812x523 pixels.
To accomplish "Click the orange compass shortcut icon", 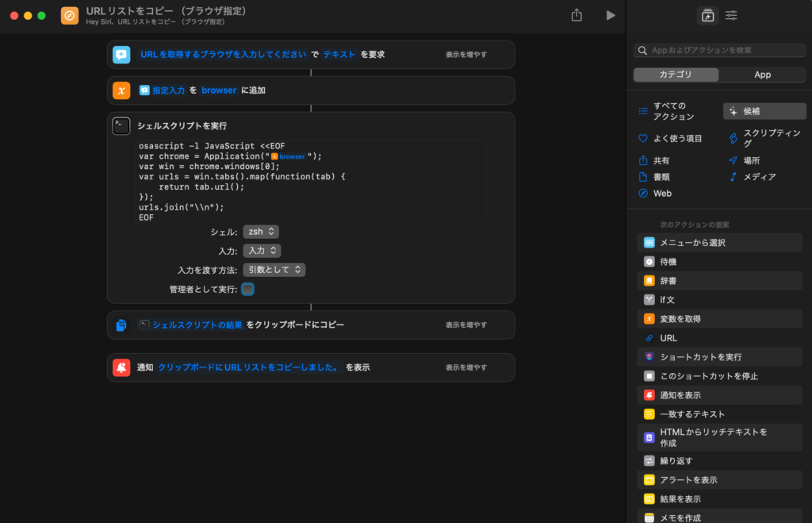I will point(70,16).
